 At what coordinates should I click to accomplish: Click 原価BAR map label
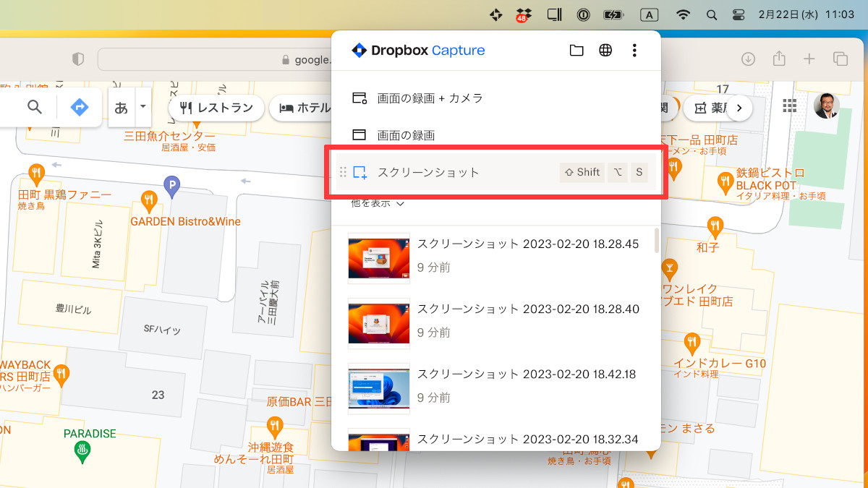point(299,402)
